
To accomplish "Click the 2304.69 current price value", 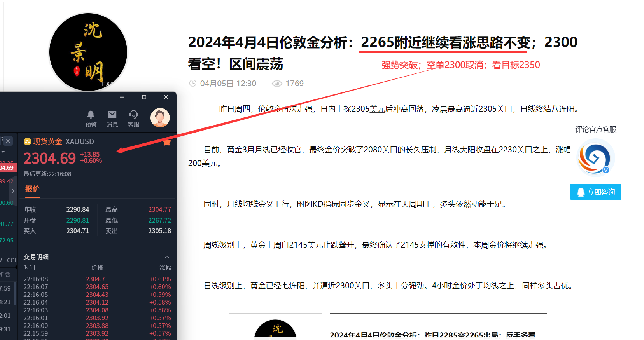I will click(x=49, y=158).
